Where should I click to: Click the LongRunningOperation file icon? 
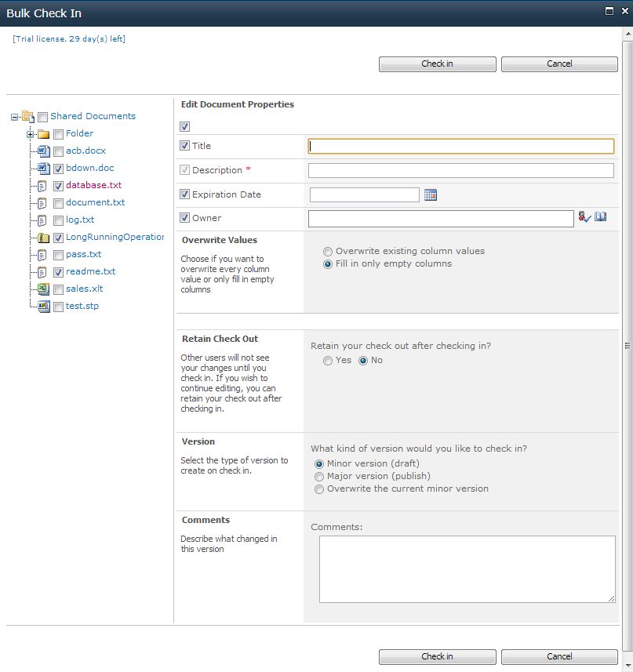44,237
